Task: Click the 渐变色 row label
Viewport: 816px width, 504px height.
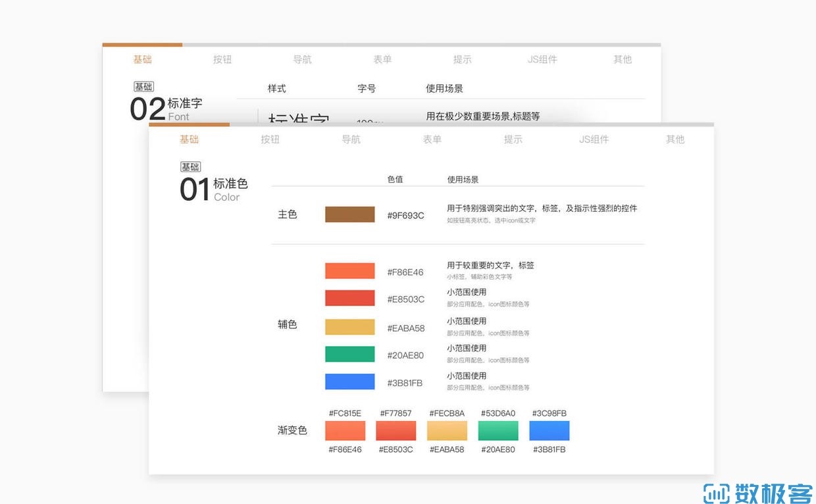Action: (x=292, y=430)
